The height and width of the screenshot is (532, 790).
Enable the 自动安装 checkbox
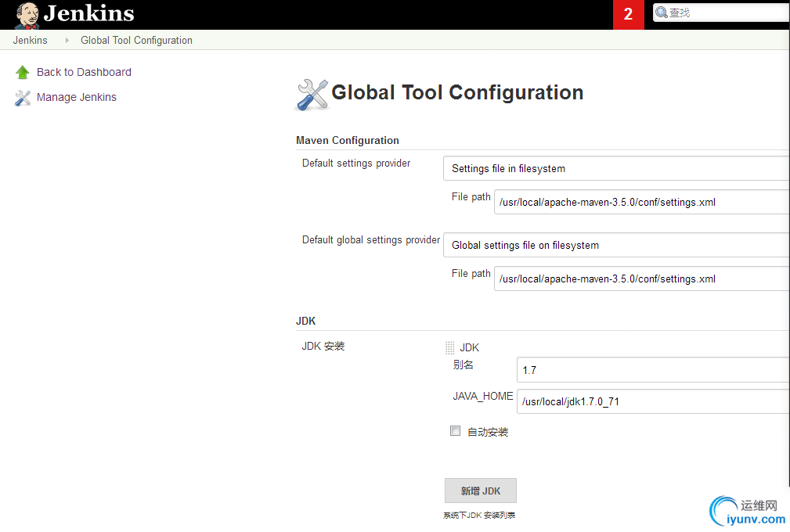455,431
